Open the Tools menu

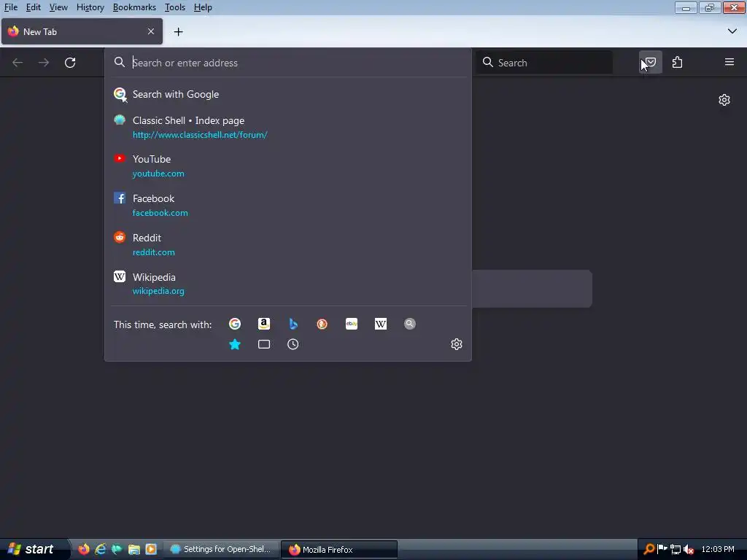click(x=175, y=7)
